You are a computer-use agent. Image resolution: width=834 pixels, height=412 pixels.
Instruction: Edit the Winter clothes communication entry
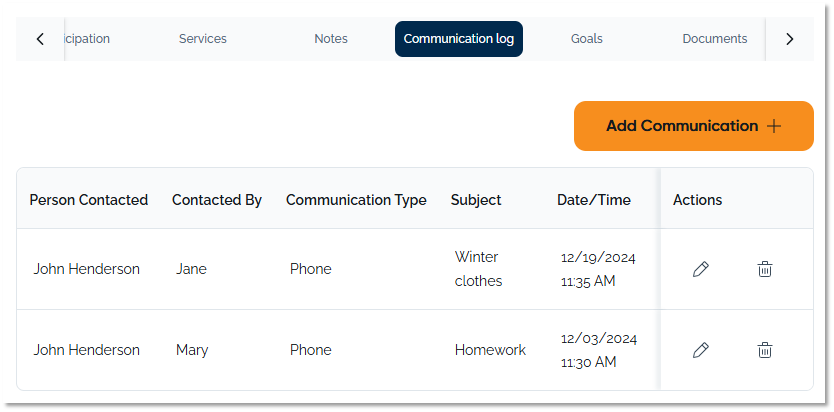coord(701,269)
